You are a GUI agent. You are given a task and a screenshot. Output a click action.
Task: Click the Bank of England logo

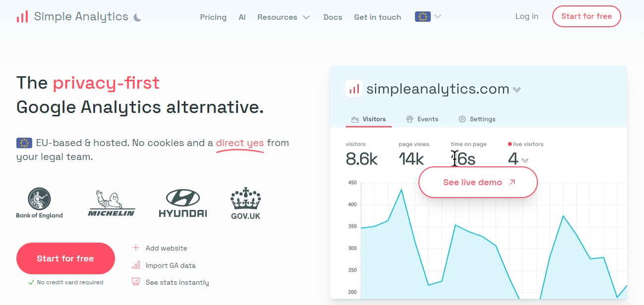[x=39, y=203]
